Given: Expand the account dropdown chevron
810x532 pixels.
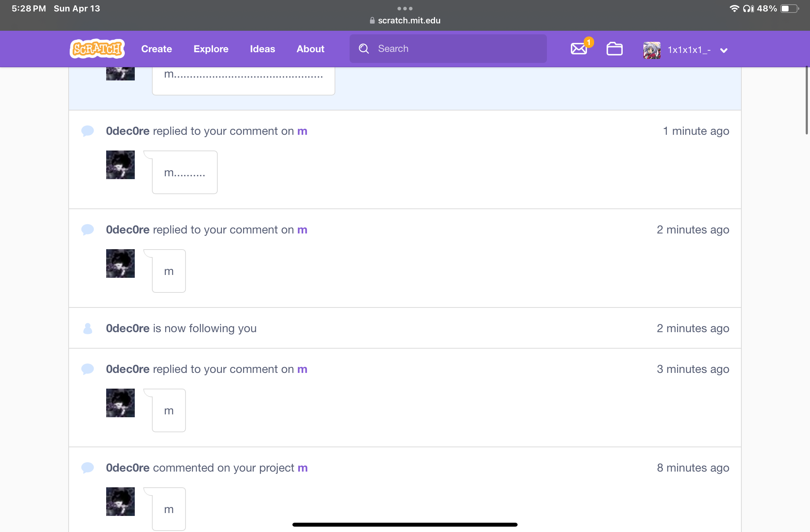Looking at the screenshot, I should (724, 50).
